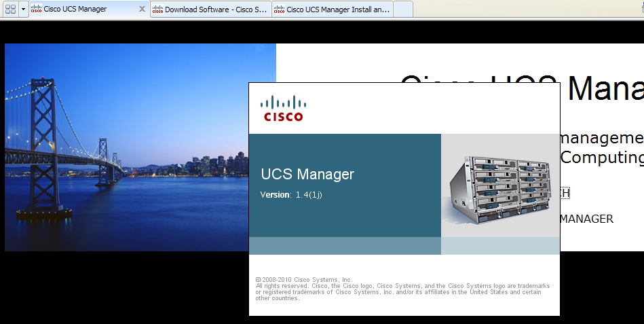Viewport: 644px width, 324px height.
Task: Click the partially hidden MANAGER link
Action: tap(586, 219)
